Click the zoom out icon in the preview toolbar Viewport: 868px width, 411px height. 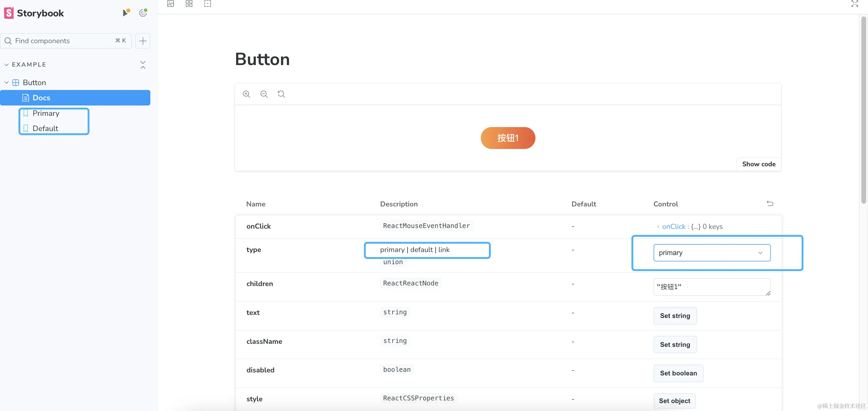pos(264,94)
